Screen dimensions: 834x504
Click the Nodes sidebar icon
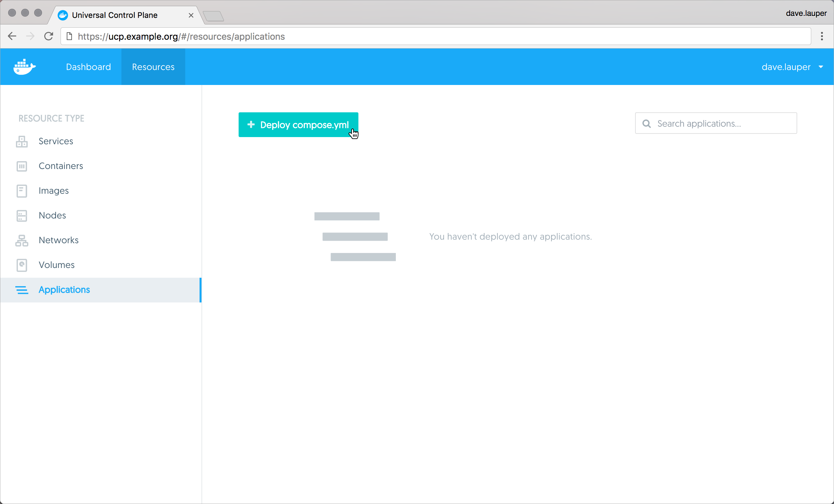(x=22, y=216)
